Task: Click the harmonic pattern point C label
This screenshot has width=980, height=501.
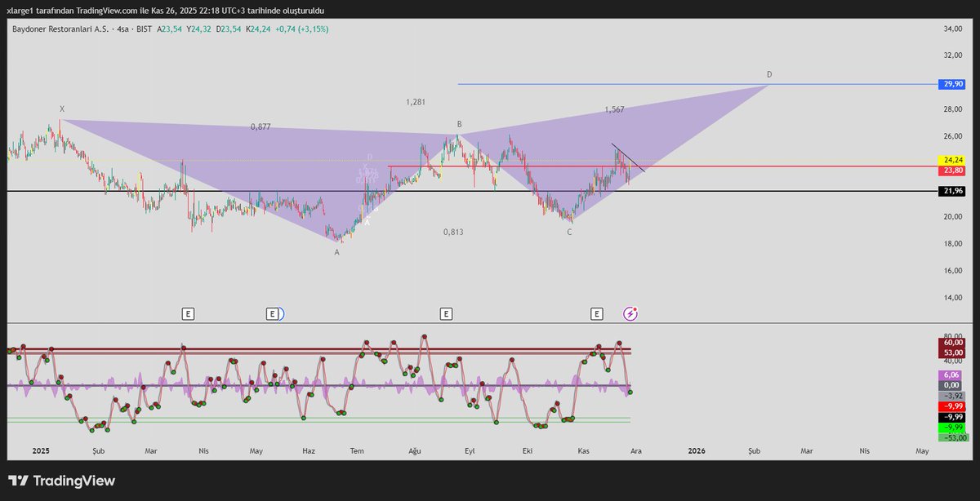Action: (x=569, y=233)
